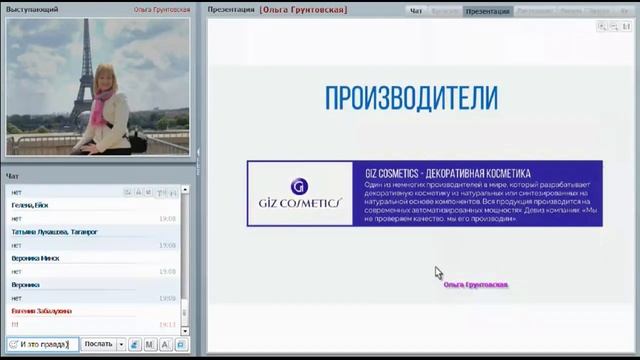The height and width of the screenshot is (360, 640).
Task: Click the first small icon in chat header
Action: click(x=128, y=192)
